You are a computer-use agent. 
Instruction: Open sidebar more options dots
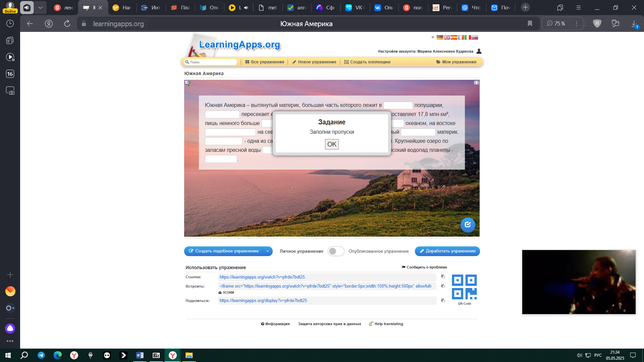pyautogui.click(x=10, y=341)
